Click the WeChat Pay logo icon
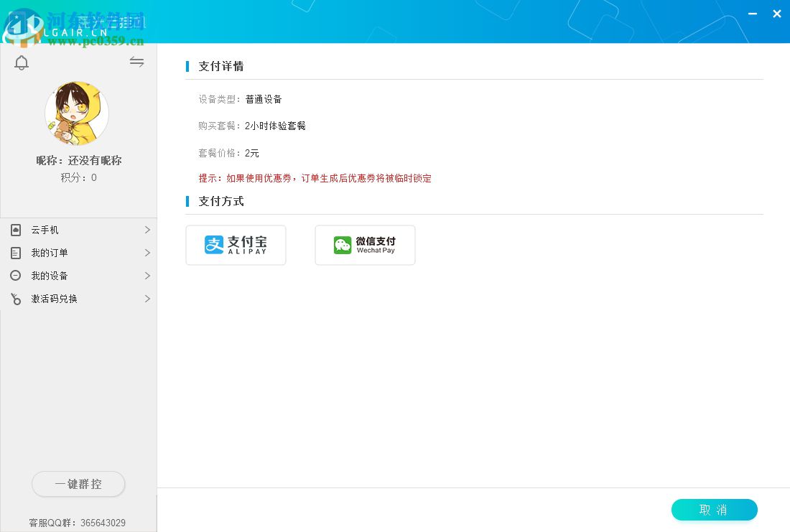This screenshot has height=532, width=790. tap(343, 245)
